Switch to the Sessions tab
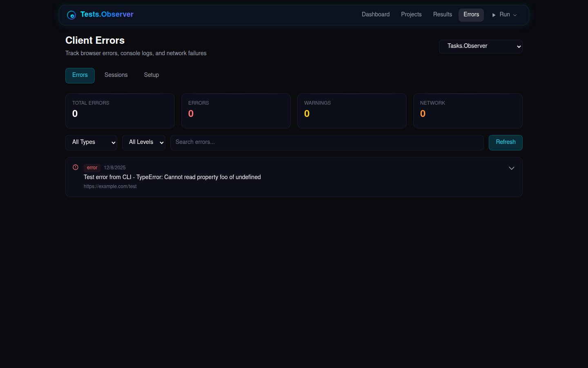This screenshot has width=588, height=368. point(116,75)
